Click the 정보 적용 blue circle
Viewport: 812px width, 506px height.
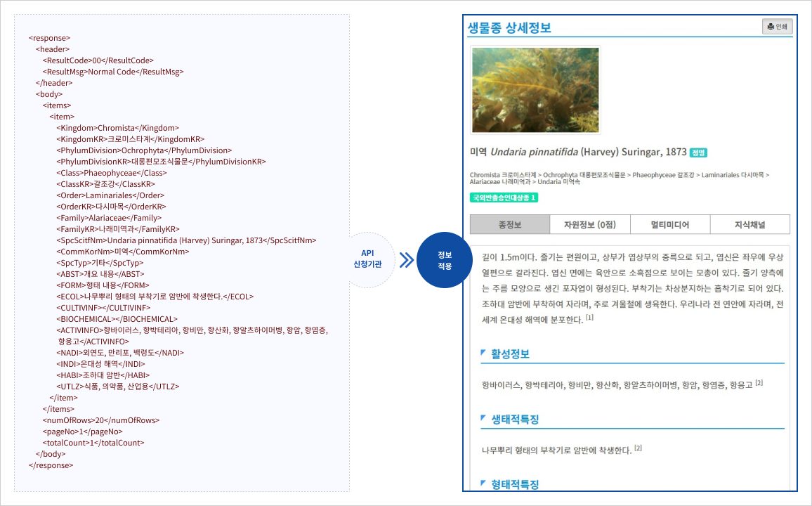click(445, 260)
